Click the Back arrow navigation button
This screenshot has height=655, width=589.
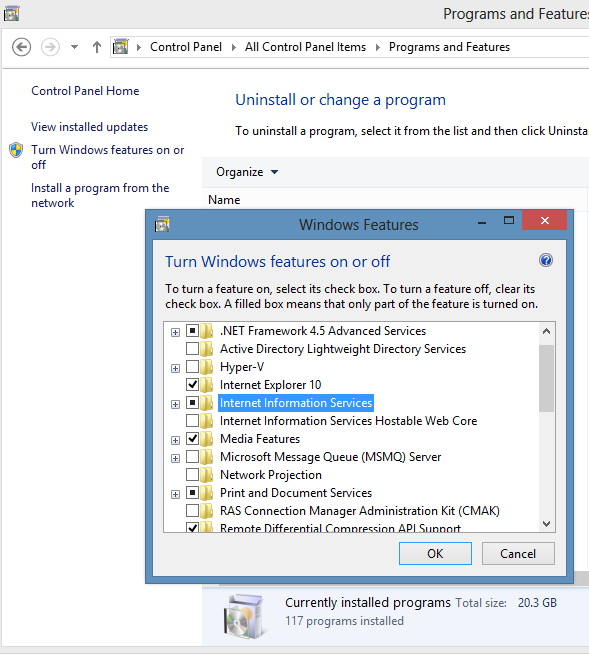coord(21,47)
